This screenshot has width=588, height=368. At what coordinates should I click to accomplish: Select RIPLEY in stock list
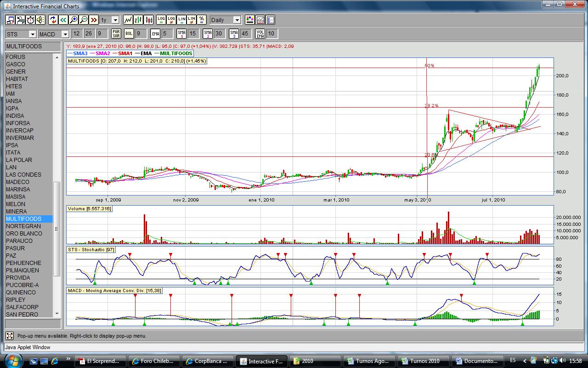[16, 299]
